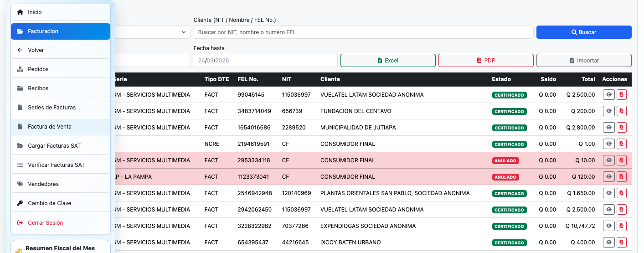Open PDF icon for FUNDACION DEL CENTAVO invoice
The height and width of the screenshot is (253, 644).
622,111
